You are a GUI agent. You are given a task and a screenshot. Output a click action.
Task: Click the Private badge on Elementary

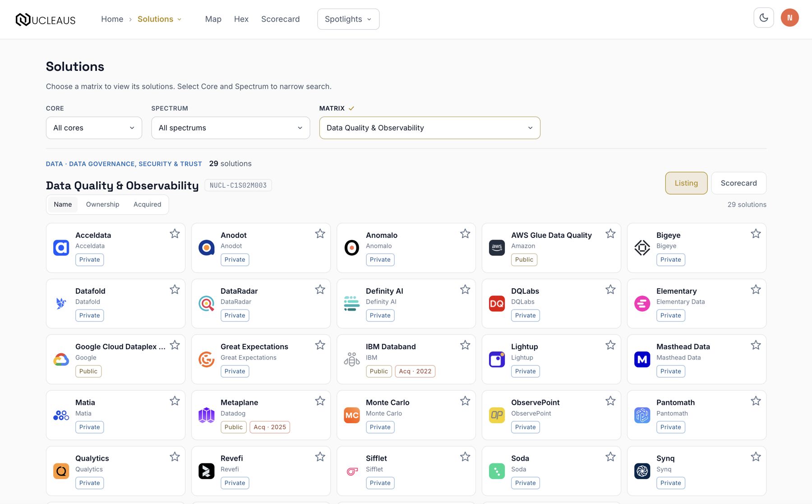[671, 316]
